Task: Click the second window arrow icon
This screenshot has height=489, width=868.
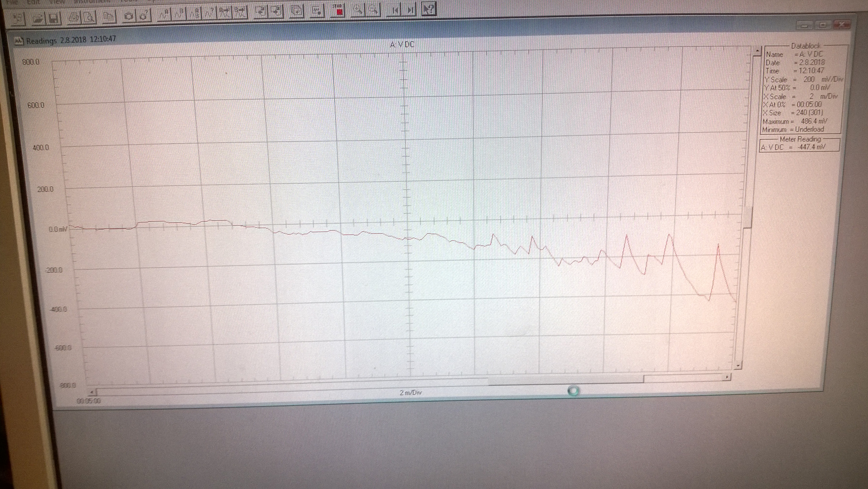Action: (x=276, y=11)
